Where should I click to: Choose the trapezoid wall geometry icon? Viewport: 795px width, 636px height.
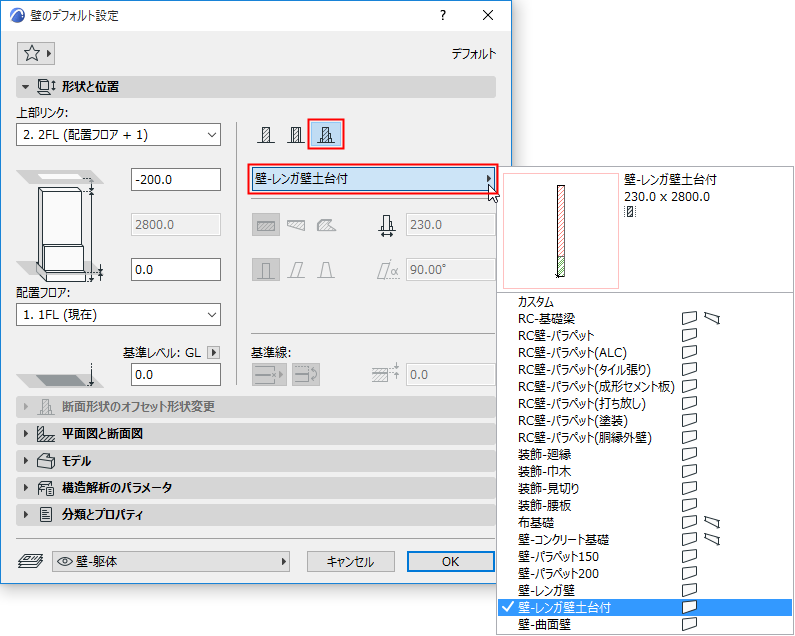(296, 225)
